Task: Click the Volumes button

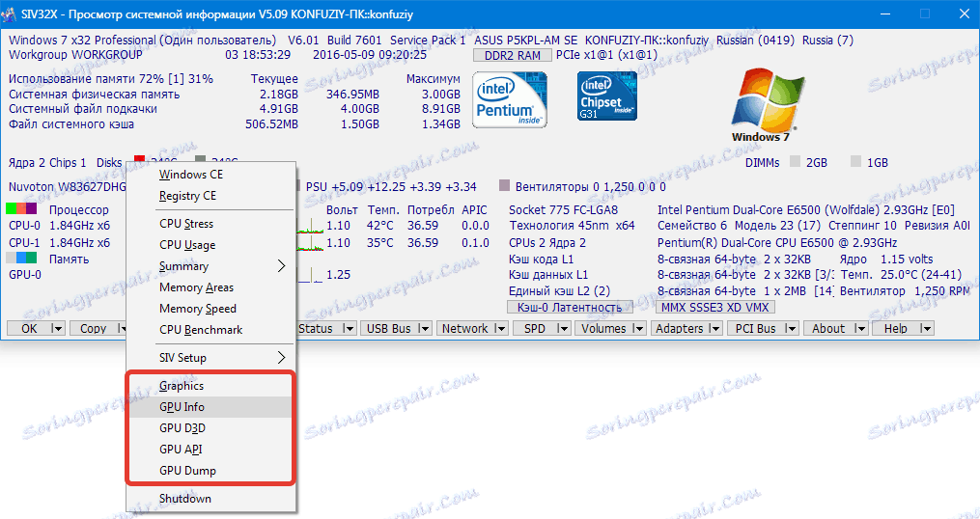Action: tap(603, 329)
